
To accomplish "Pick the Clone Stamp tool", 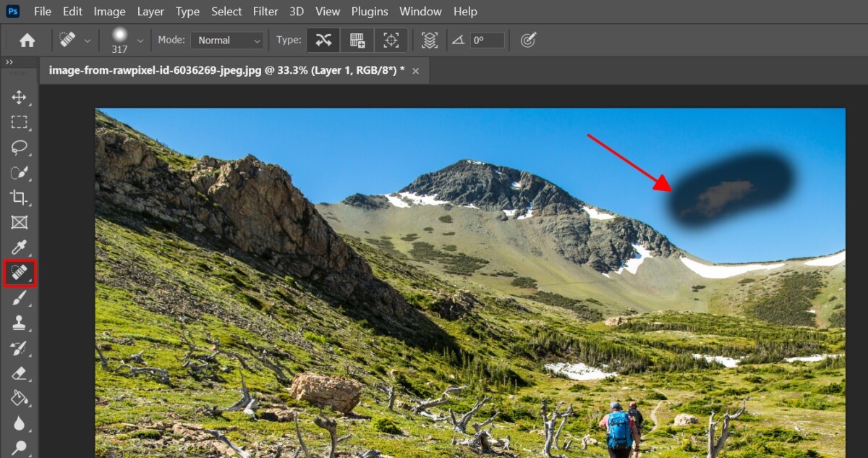I will pyautogui.click(x=19, y=323).
